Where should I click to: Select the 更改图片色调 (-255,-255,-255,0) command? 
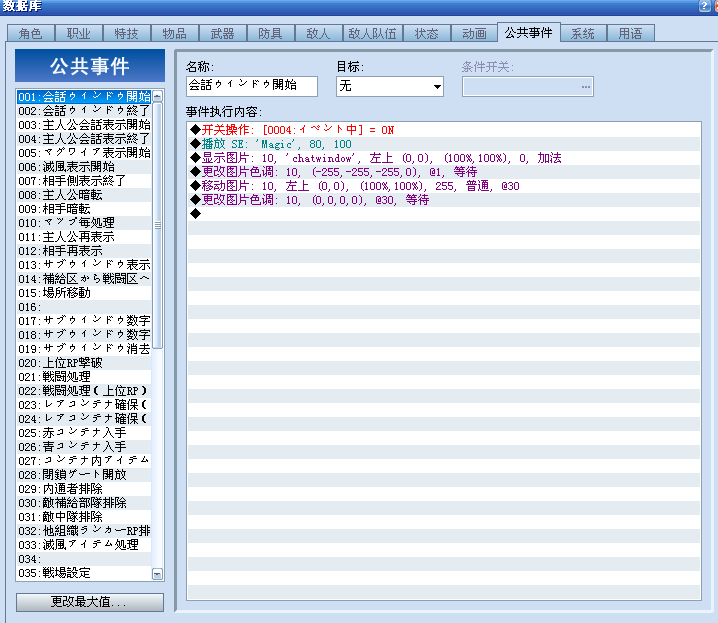pyautogui.click(x=444, y=172)
